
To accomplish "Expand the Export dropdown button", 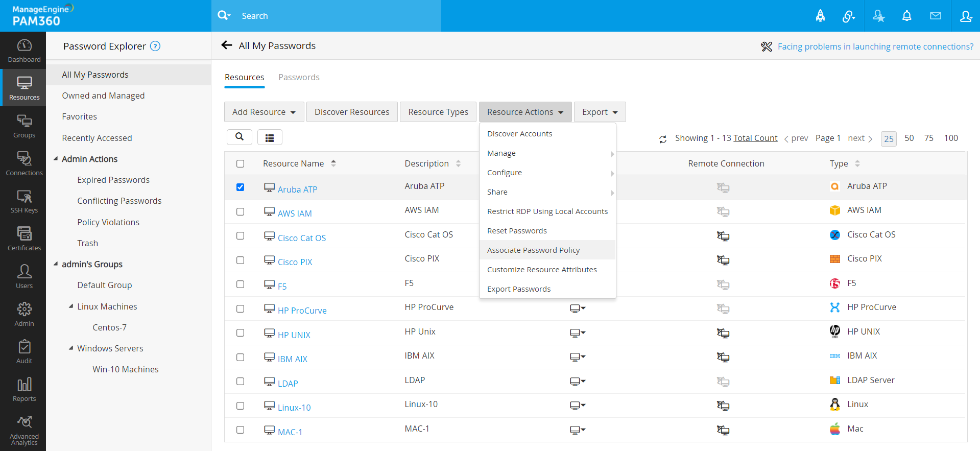I will [600, 112].
